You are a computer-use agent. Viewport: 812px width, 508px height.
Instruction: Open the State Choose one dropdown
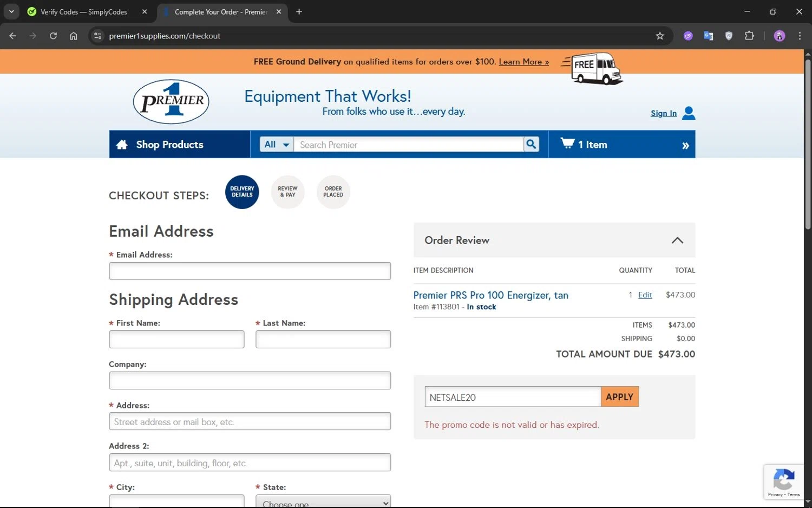coord(323,501)
